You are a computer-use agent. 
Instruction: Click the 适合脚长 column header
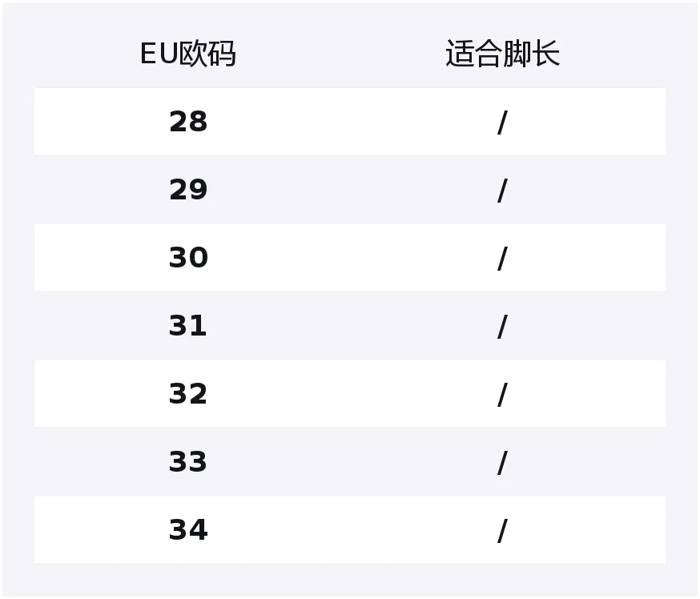click(502, 54)
